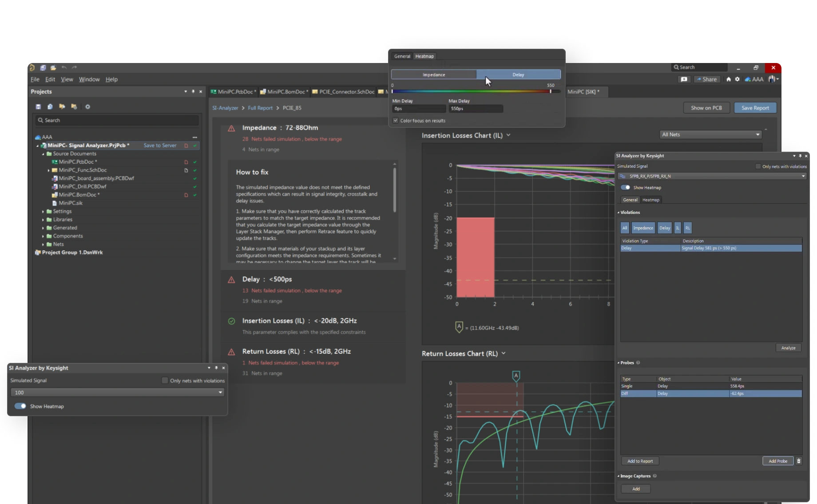Toggle the RL violations filter
The height and width of the screenshot is (504, 817).
(x=687, y=228)
